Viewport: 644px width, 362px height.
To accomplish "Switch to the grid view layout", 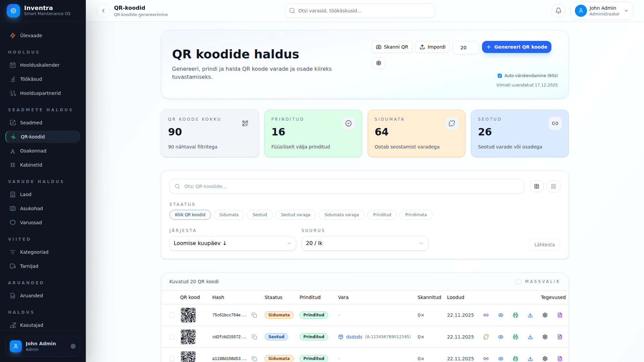I will (553, 186).
